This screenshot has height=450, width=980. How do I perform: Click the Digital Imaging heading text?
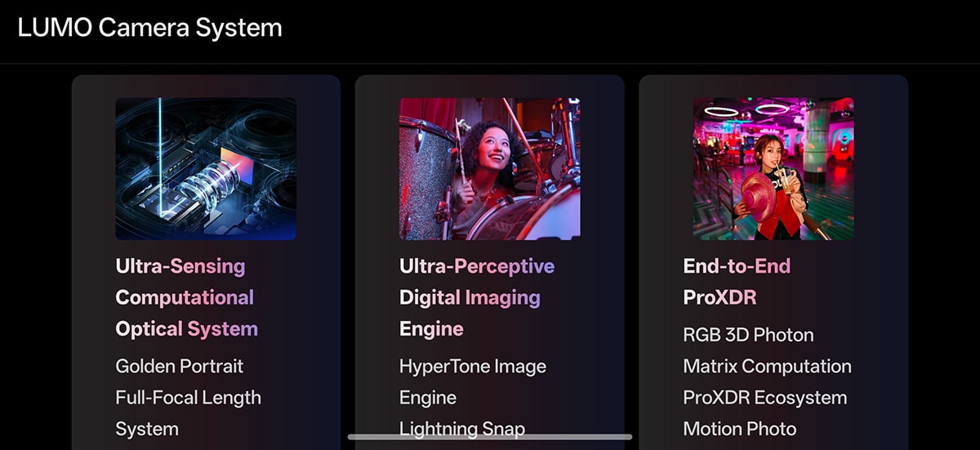tap(470, 297)
